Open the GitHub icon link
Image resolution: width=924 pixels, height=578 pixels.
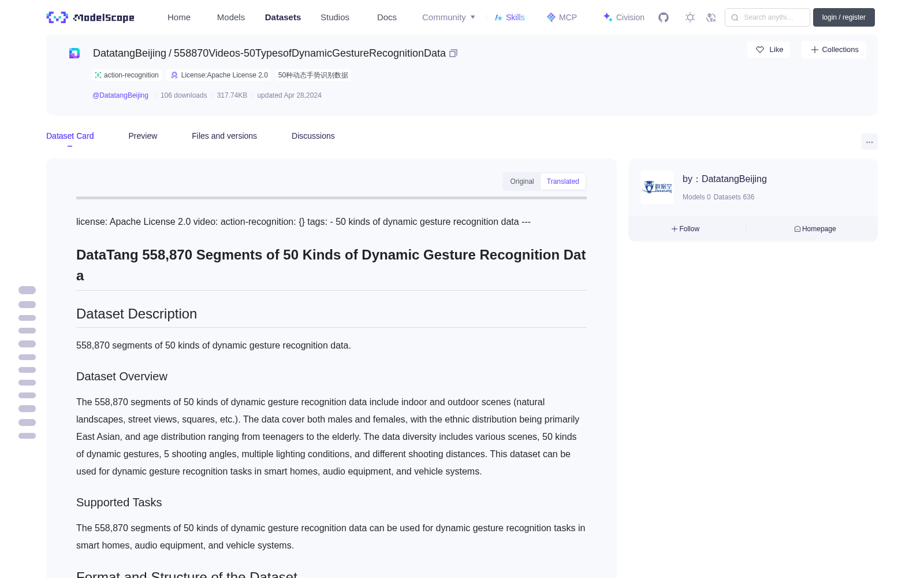pyautogui.click(x=664, y=17)
